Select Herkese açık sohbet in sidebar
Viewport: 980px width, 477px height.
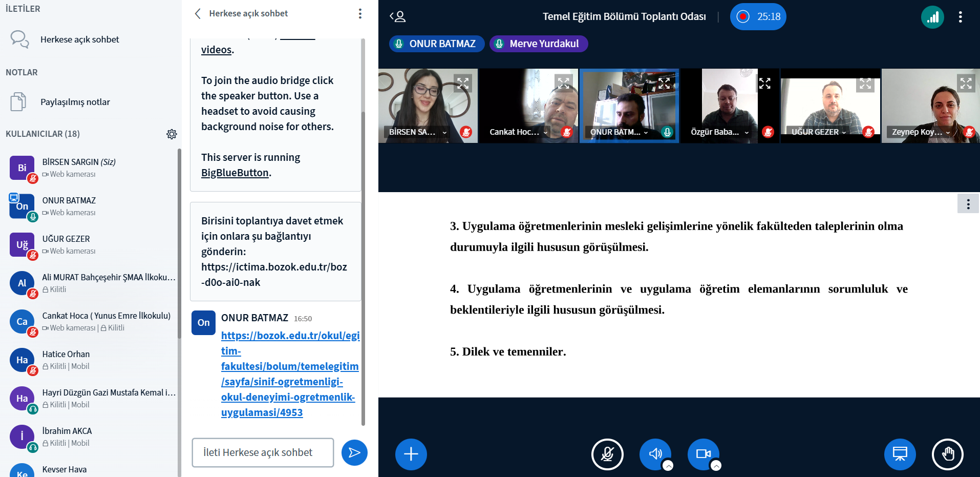pyautogui.click(x=79, y=39)
